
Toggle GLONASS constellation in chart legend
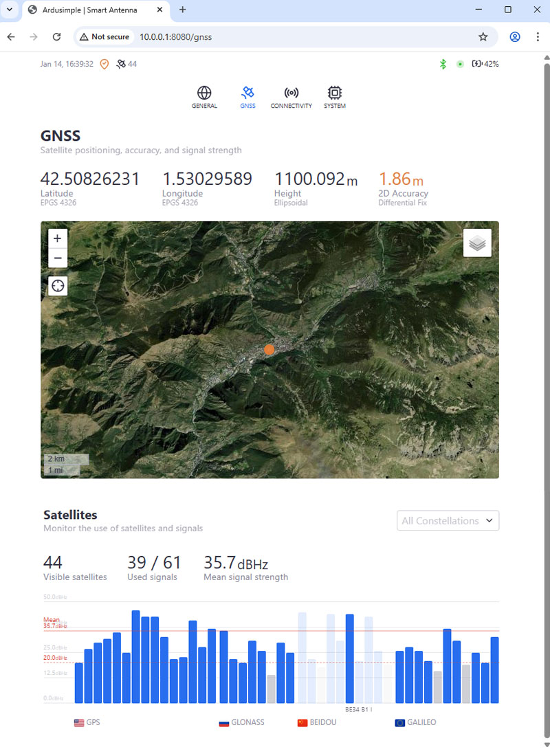pos(241,723)
